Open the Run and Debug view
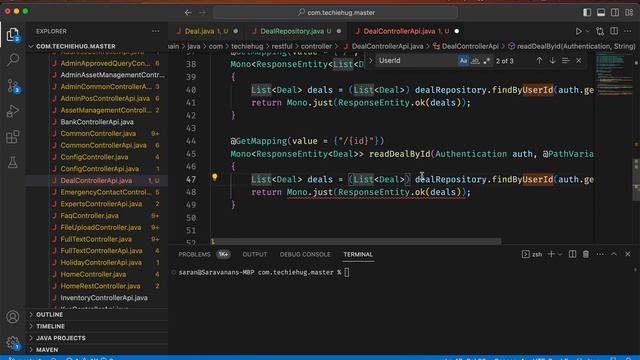This screenshot has width=640, height=360. click(13, 111)
